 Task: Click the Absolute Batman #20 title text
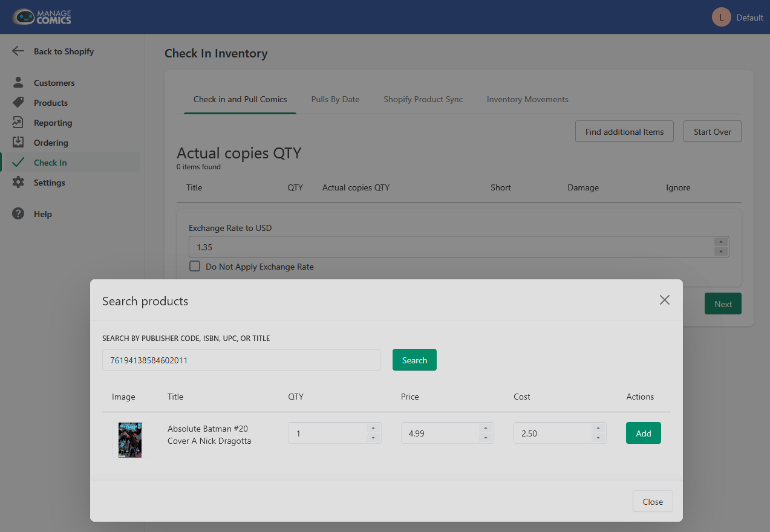coord(209,435)
